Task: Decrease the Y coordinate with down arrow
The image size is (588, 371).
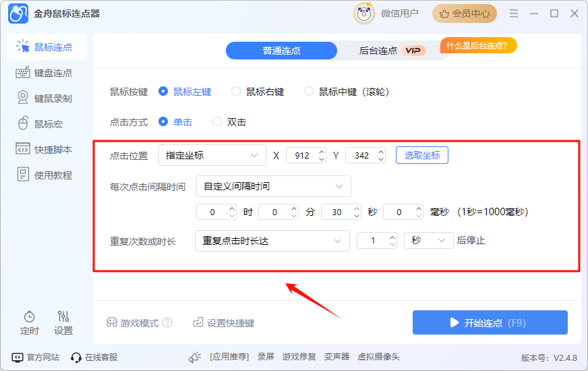Action: 381,159
